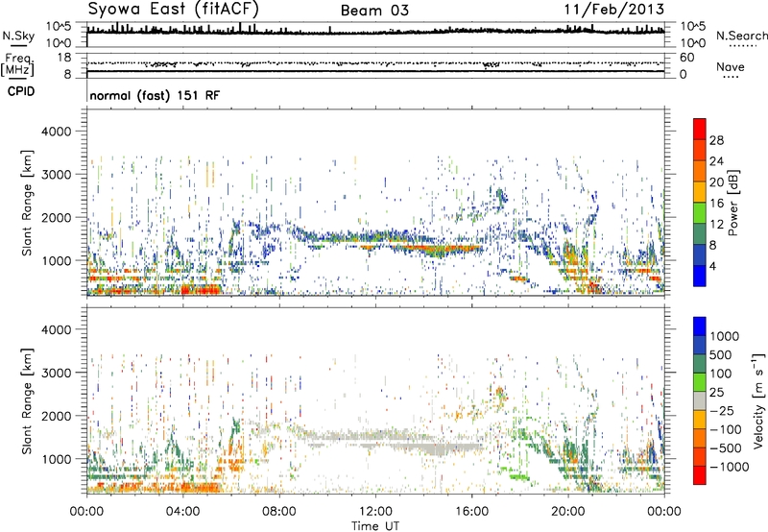Pick the yellow 16–20 dB Power colorbar segment
This screenshot has height=532, width=768.
[x=700, y=192]
